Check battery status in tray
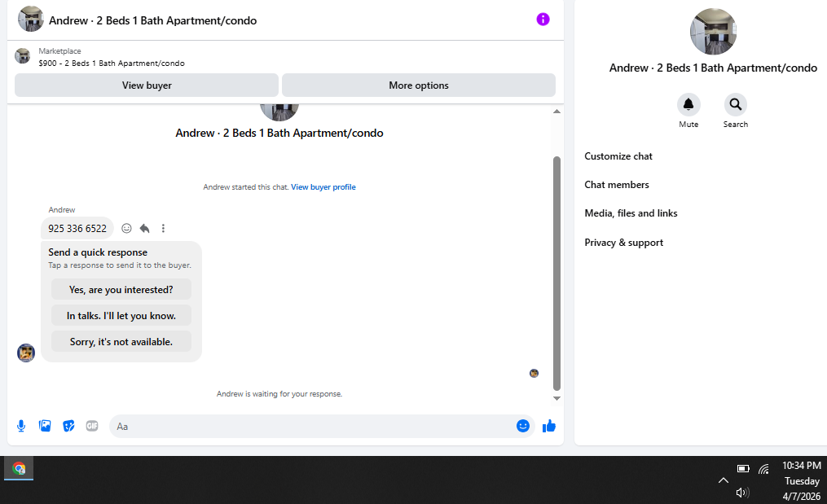 coord(743,468)
